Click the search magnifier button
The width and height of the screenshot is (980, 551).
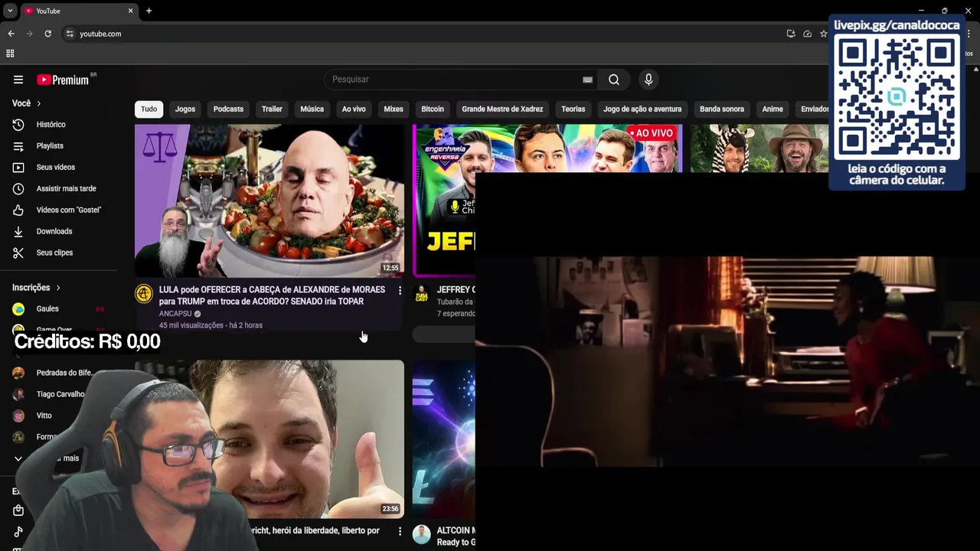614,80
